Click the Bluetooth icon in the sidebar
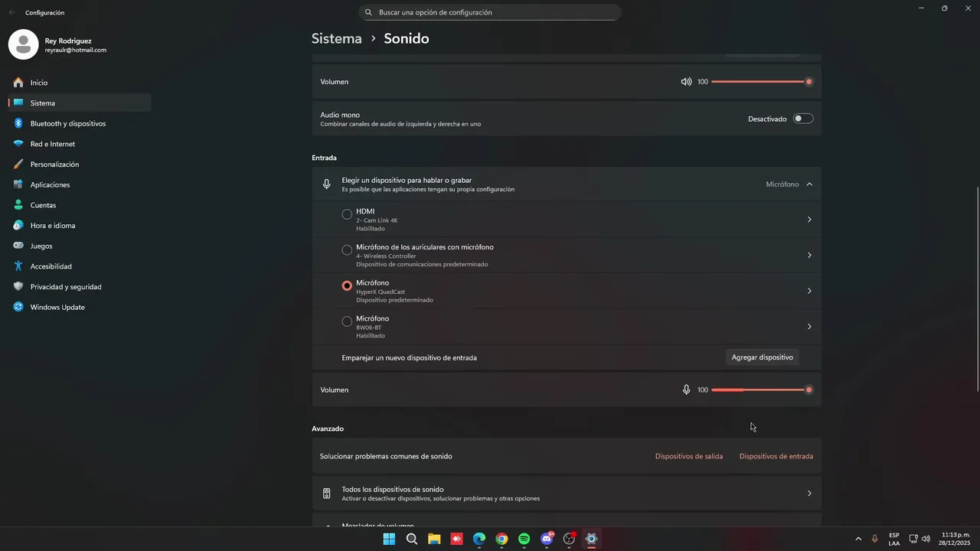 pos(18,123)
